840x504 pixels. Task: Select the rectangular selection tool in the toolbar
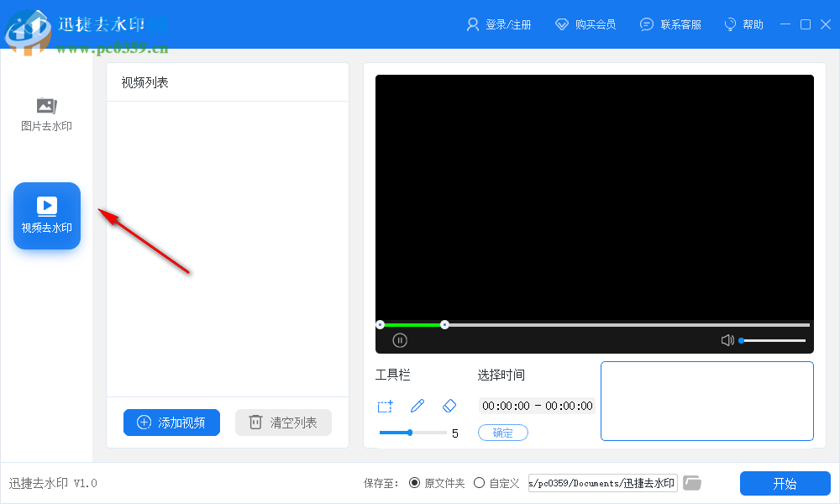385,406
